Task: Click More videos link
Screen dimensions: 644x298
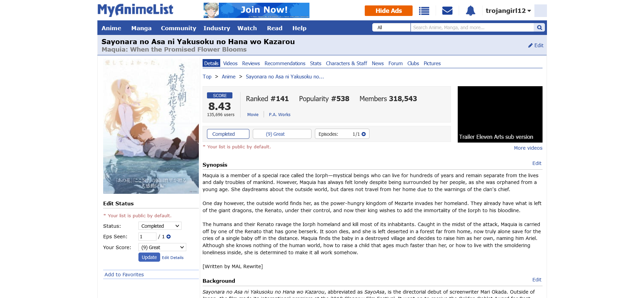Action: pos(528,148)
